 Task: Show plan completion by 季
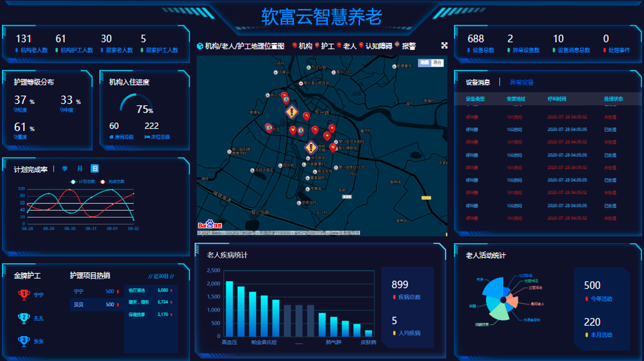tap(65, 169)
